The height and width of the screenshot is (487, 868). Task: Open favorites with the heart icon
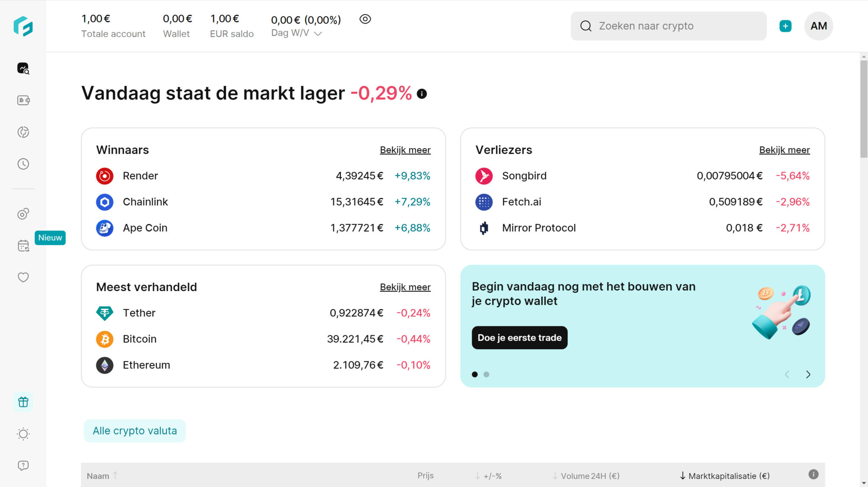pos(23,277)
